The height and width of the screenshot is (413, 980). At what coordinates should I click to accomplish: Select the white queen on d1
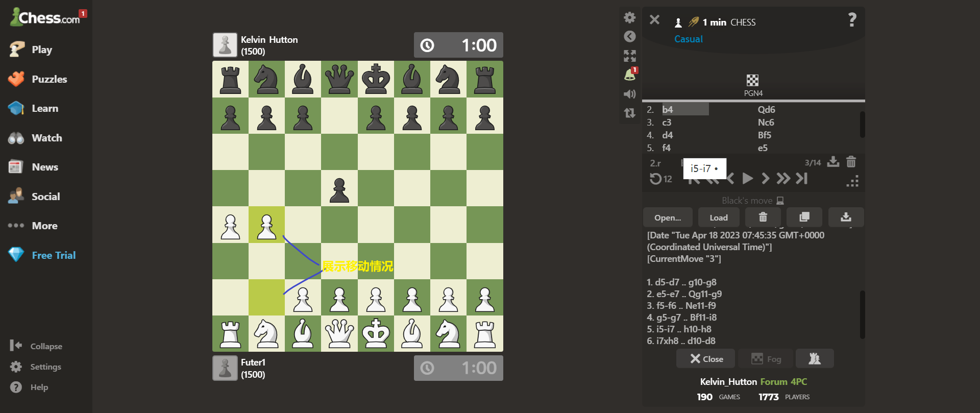pos(339,334)
